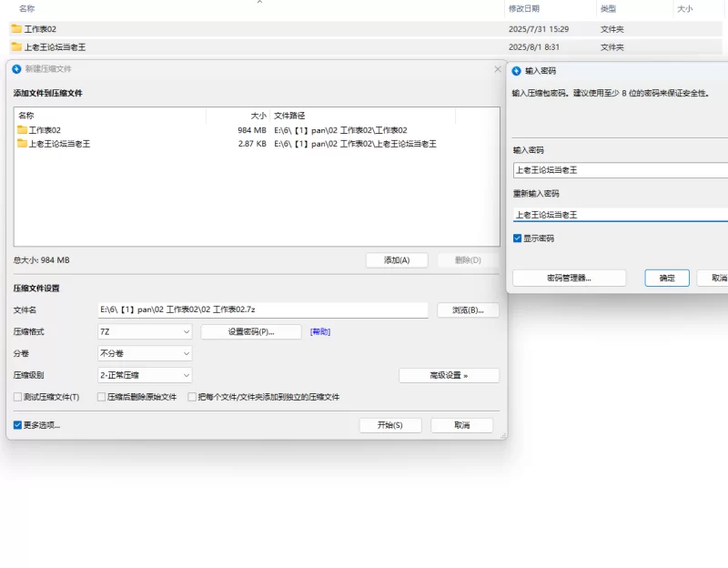Sort Explorer list by 大小 column header

click(x=685, y=8)
